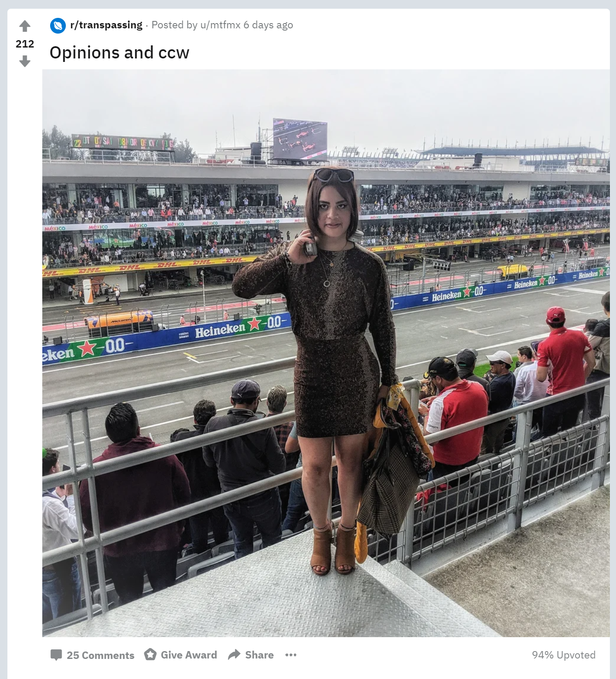Open the r/transpassing subreddit link

(106, 25)
